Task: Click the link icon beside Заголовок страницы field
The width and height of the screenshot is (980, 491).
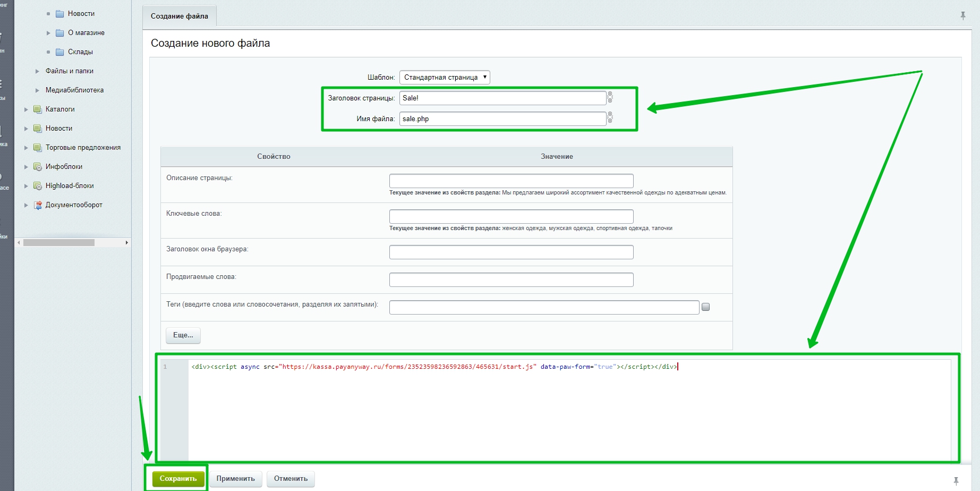Action: coord(610,97)
